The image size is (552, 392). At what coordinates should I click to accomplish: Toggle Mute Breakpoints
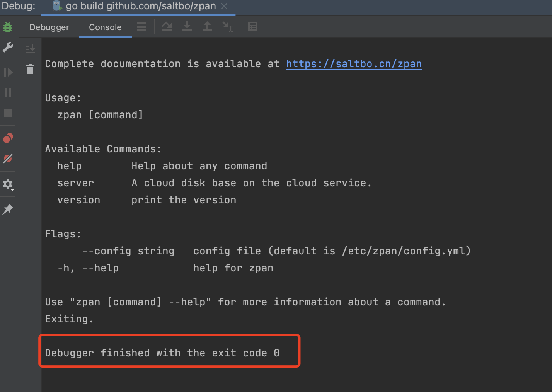(8, 159)
